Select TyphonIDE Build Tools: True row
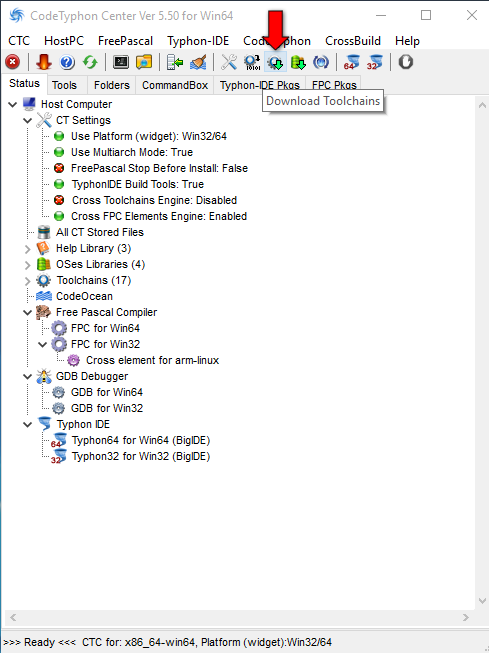489x653 pixels. coord(137,184)
